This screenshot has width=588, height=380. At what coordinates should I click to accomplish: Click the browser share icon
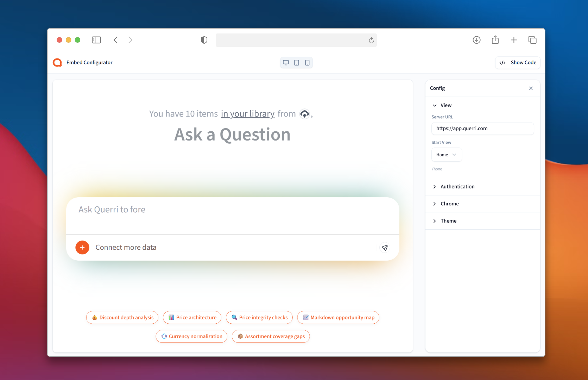tap(495, 40)
